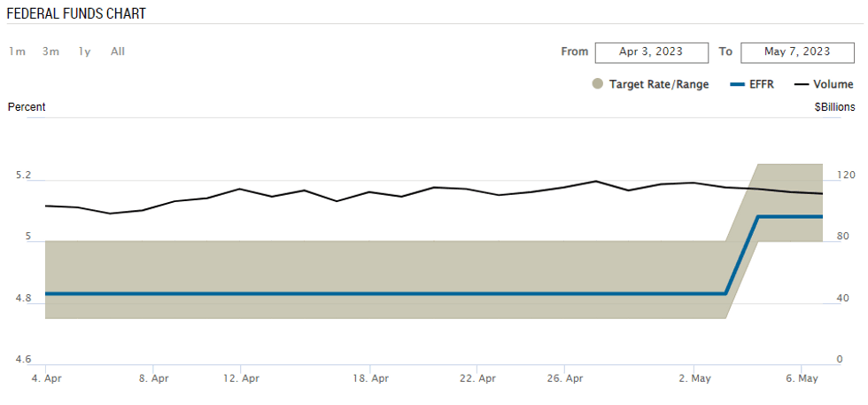Screen dimensions: 868x405
Task: Switch chart range to 3m
Action: point(50,51)
